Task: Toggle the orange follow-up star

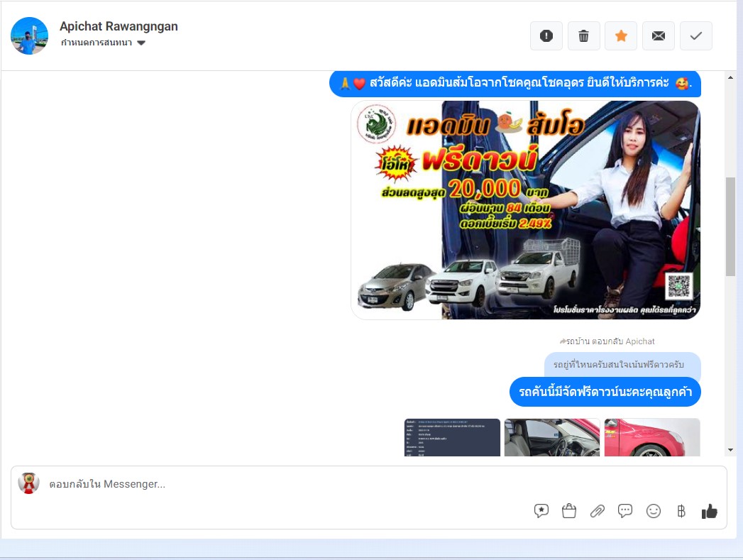Action: click(621, 36)
